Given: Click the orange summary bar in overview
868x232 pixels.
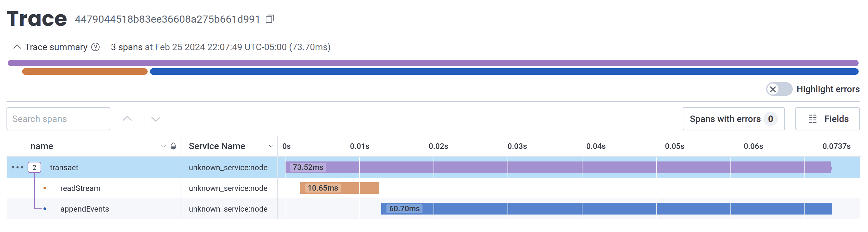Looking at the screenshot, I should click(85, 72).
